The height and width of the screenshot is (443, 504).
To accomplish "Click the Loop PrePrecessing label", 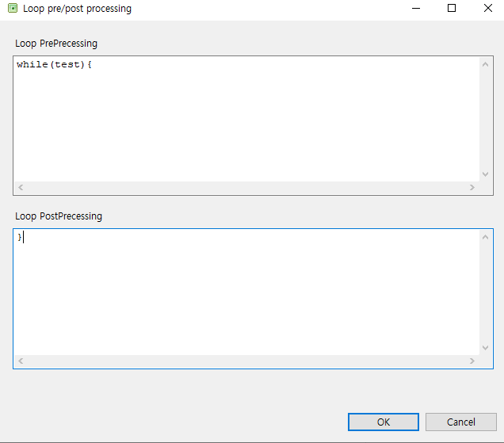I will (56, 43).
